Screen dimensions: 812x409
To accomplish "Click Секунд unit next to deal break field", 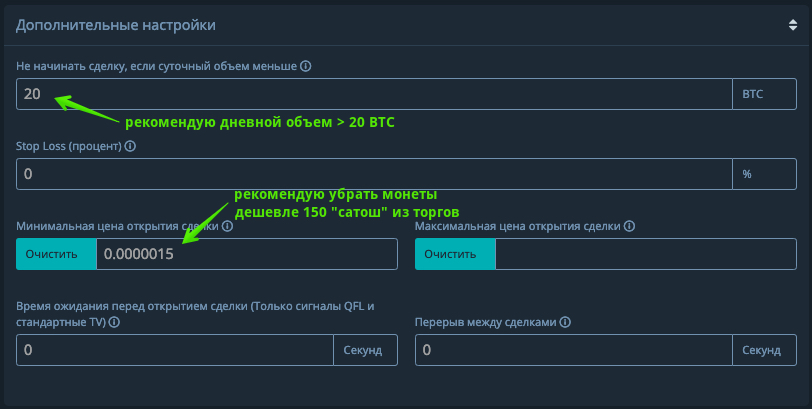I will tap(764, 351).
